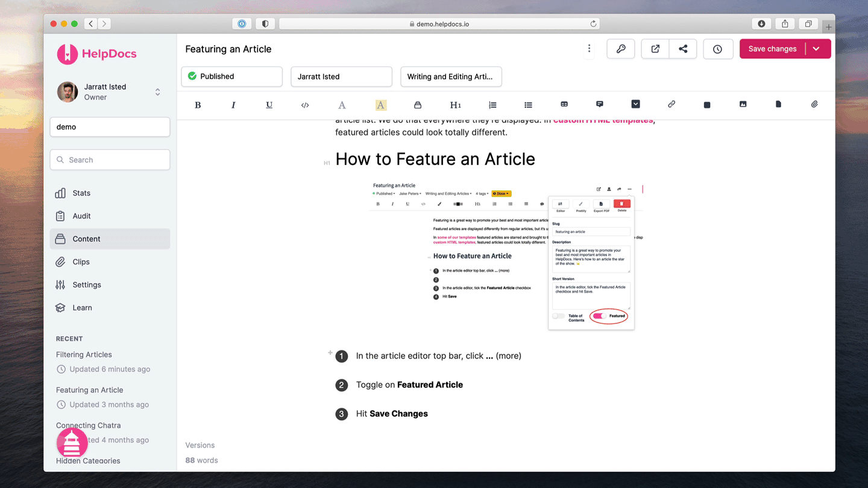Screen dimensions: 868x488
Task: Click Safari address bar demo.helpdocs.io
Action: point(439,24)
